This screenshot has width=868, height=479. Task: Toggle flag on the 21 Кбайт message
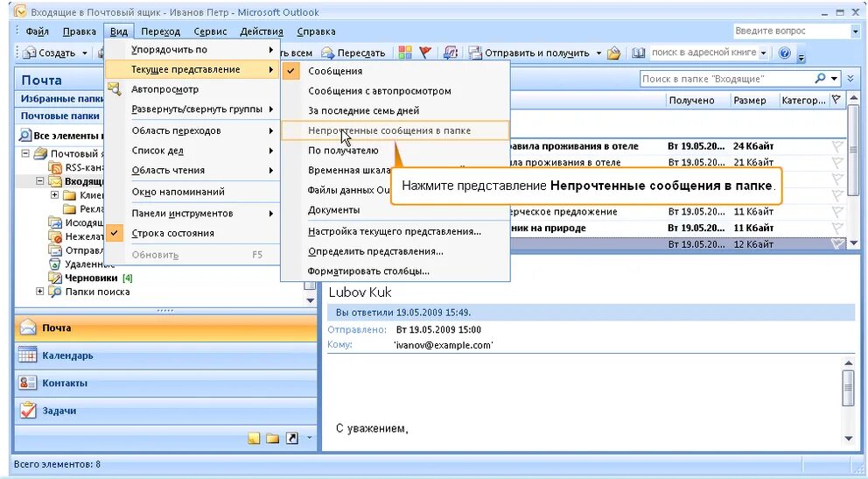tap(837, 162)
